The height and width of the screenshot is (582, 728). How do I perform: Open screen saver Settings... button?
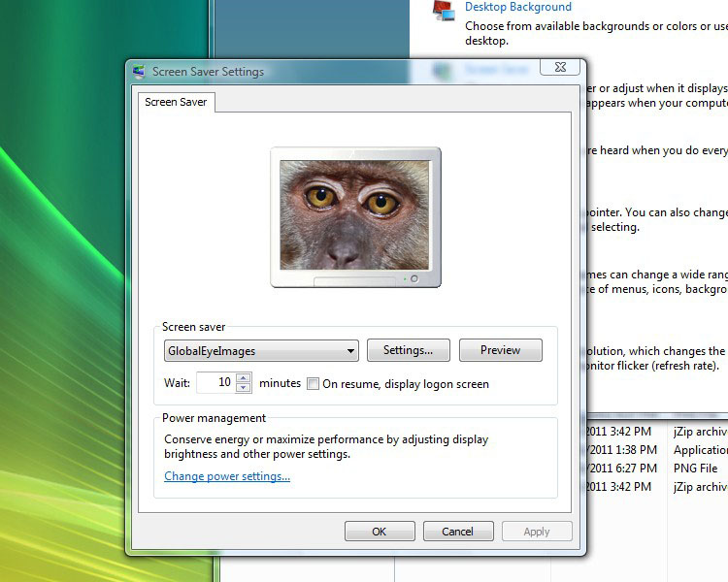point(408,350)
